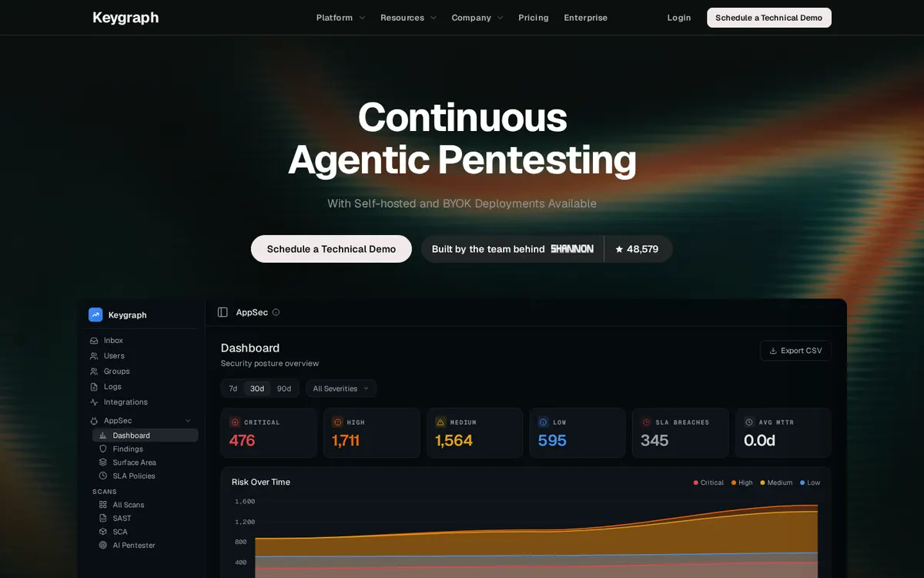Toggle the sidebar panel icon
Image resolution: width=924 pixels, height=578 pixels.
click(x=223, y=312)
